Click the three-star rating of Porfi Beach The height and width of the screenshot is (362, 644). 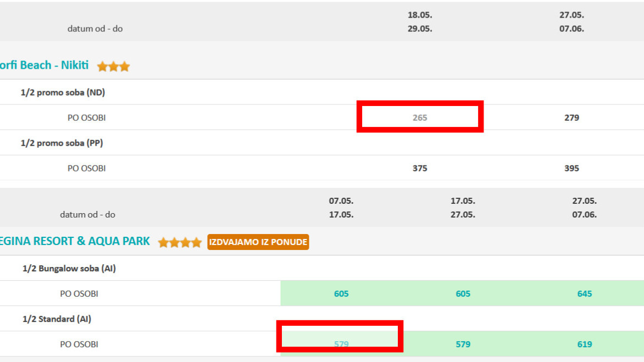pos(113,66)
